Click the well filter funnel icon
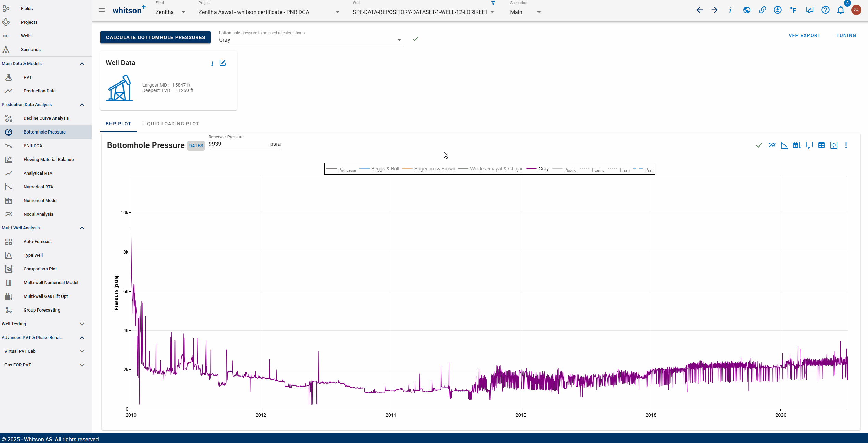The image size is (868, 443). (493, 3)
